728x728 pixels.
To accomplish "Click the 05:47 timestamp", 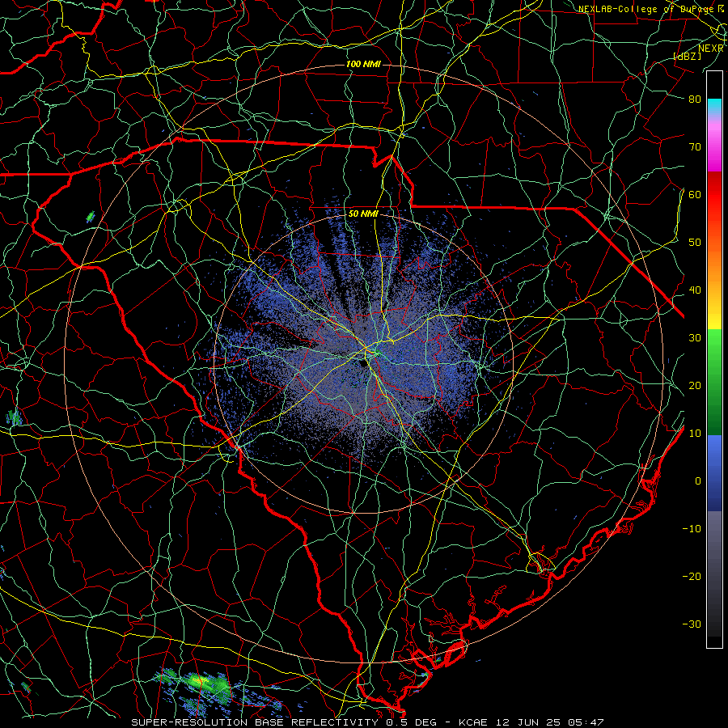I will click(587, 722).
